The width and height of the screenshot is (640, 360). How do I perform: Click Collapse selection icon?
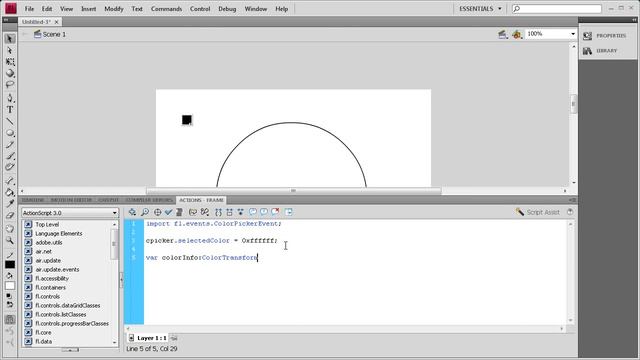coord(229,212)
